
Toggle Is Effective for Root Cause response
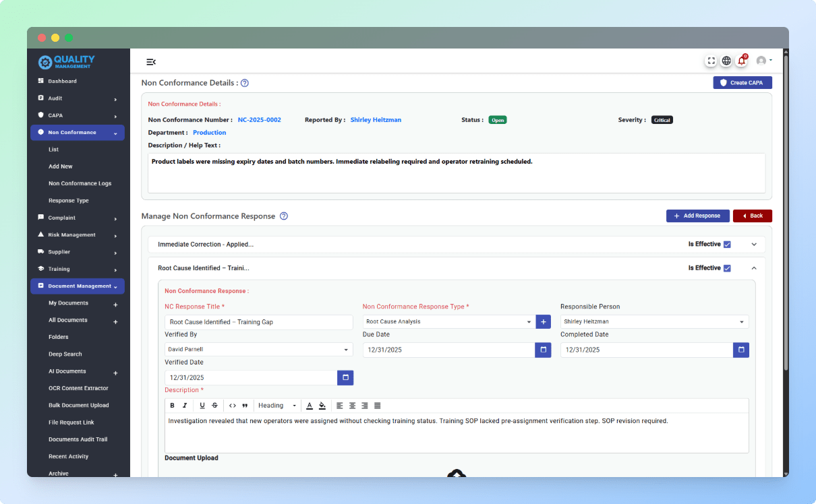click(728, 267)
